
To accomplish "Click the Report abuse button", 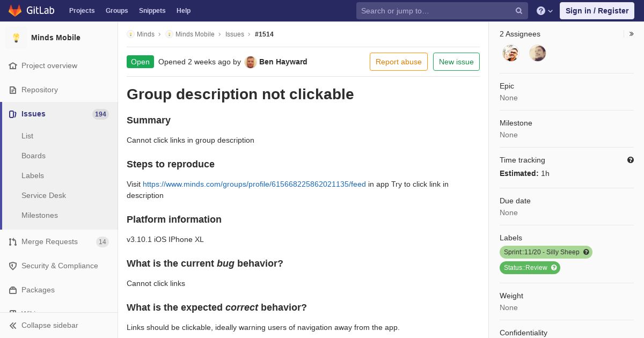I will (x=399, y=62).
